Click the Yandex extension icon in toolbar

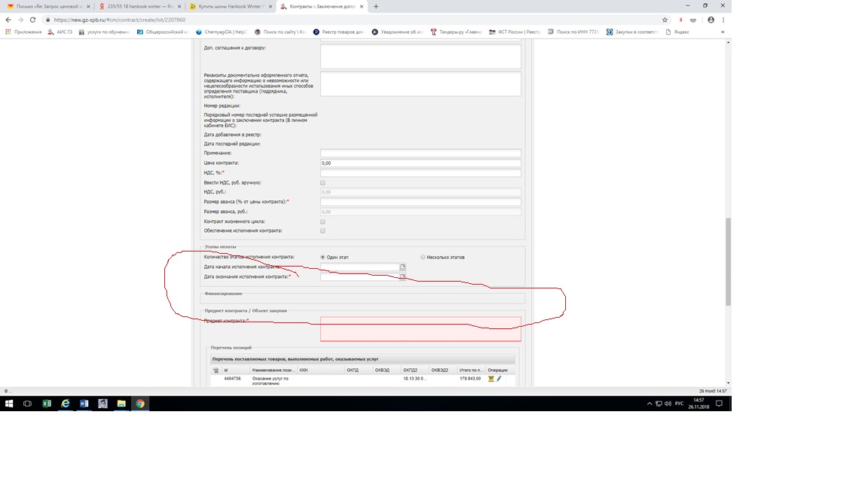[680, 20]
